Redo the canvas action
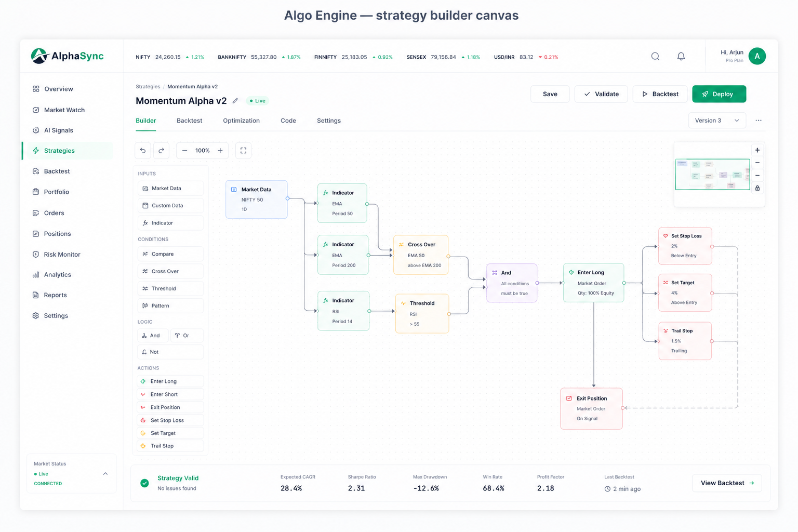The height and width of the screenshot is (532, 798). click(161, 151)
